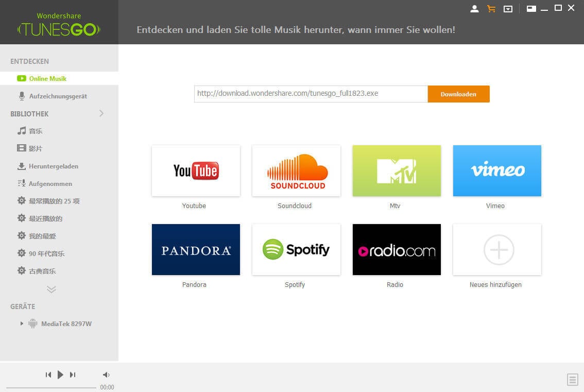Switch to mini player mode icon
Image resolution: width=584 pixels, height=392 pixels.
click(x=531, y=9)
